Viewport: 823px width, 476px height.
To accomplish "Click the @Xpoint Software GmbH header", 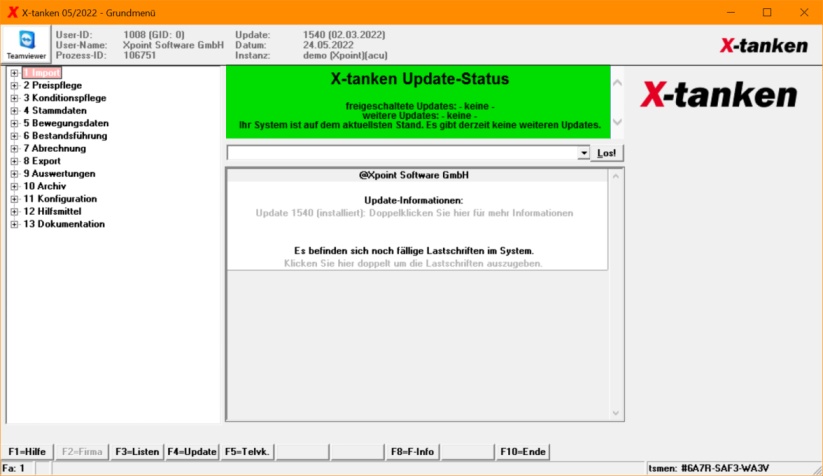I will click(414, 175).
